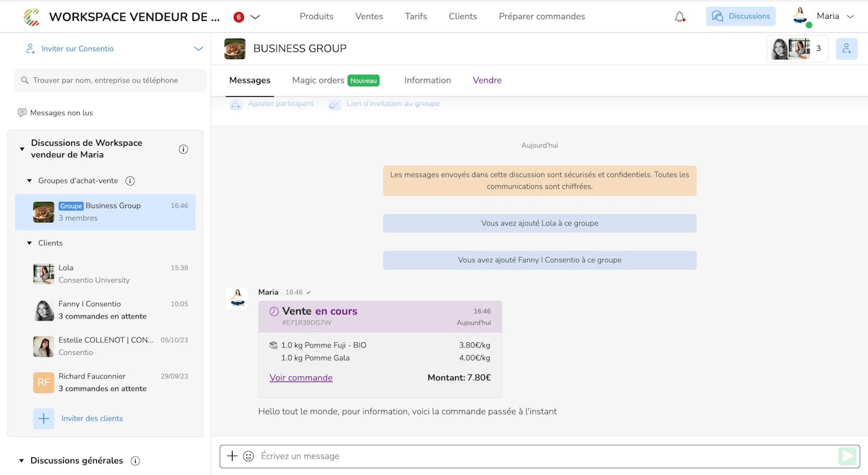Click the blue plus Inviter des clients icon

(44, 418)
